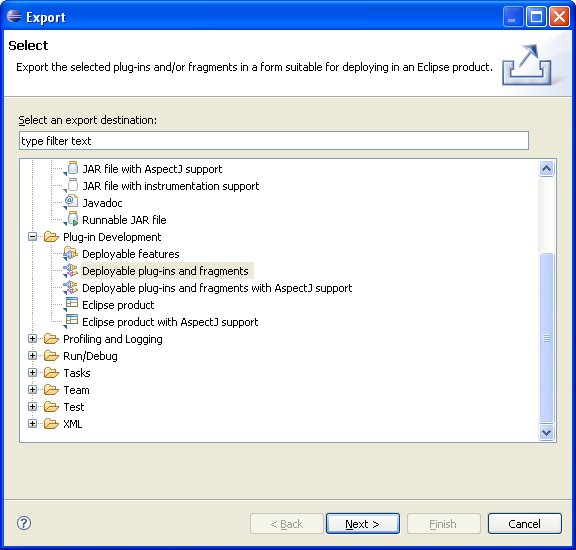Click the Javadoc export icon
This screenshot has width=576, height=550.
click(x=71, y=202)
